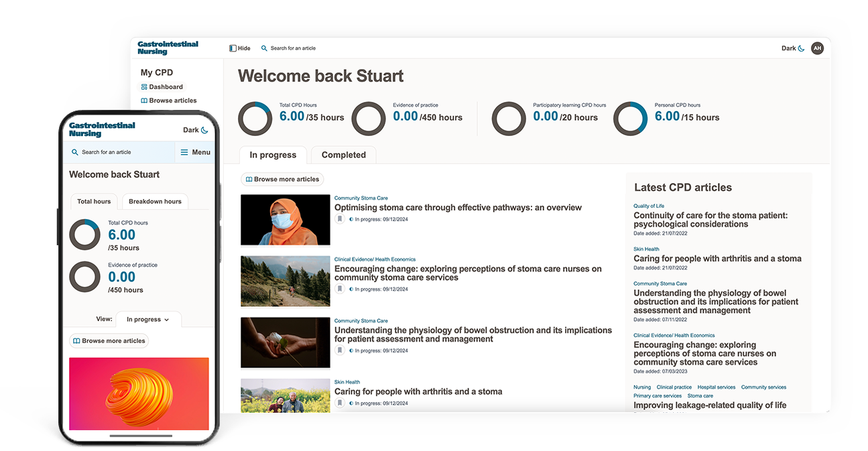Click the Primary care services tag link
The height and width of the screenshot is (451, 868).
pyautogui.click(x=658, y=396)
